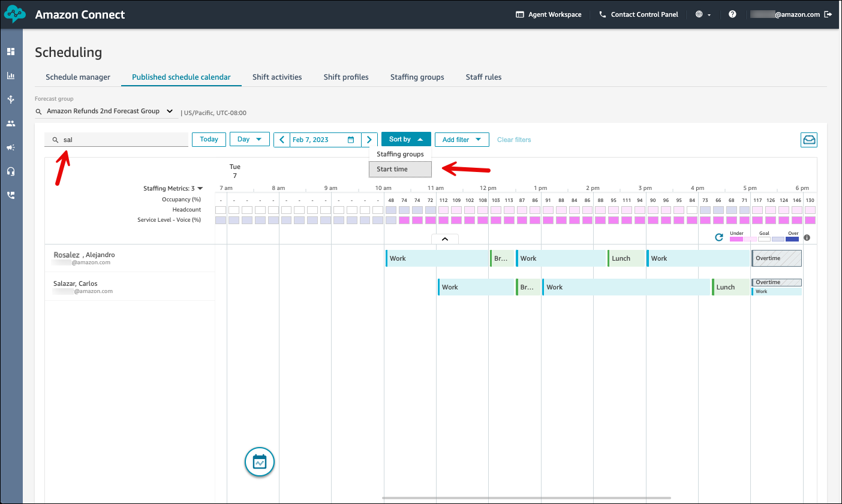Viewport: 842px width, 504px height.
Task: Open the Add filter dropdown
Action: 461,140
